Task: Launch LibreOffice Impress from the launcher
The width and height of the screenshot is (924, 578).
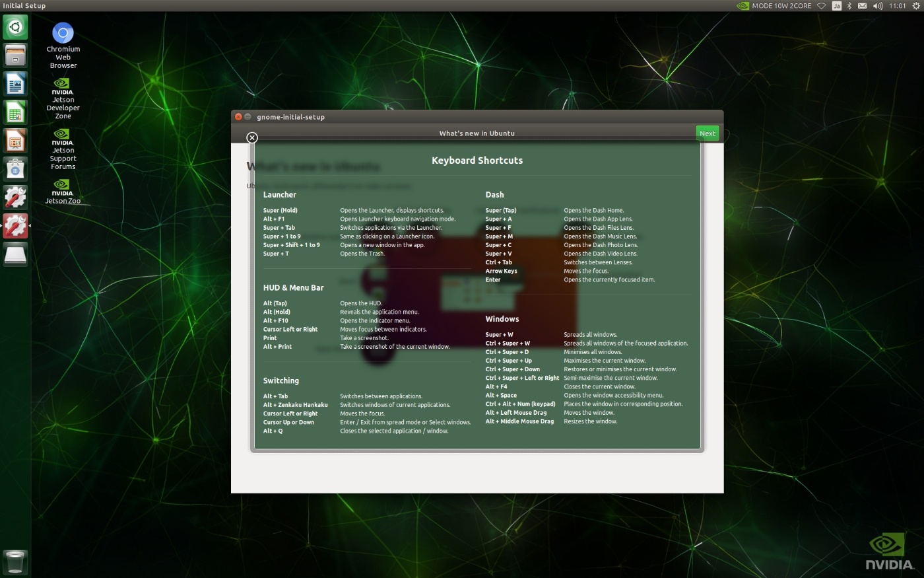Action: (15, 141)
